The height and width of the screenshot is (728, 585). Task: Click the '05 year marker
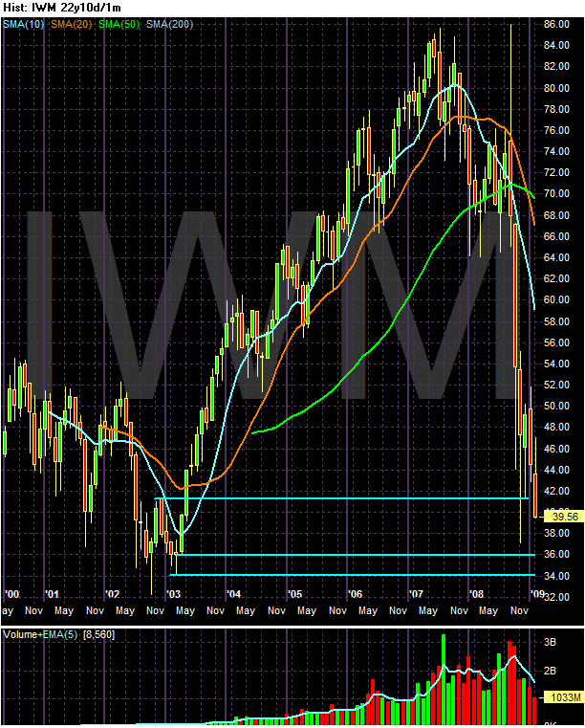click(295, 594)
